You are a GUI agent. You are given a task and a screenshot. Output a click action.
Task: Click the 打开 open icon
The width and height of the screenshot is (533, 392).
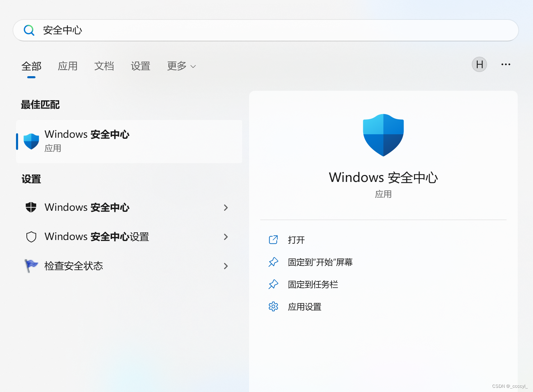[x=273, y=240]
